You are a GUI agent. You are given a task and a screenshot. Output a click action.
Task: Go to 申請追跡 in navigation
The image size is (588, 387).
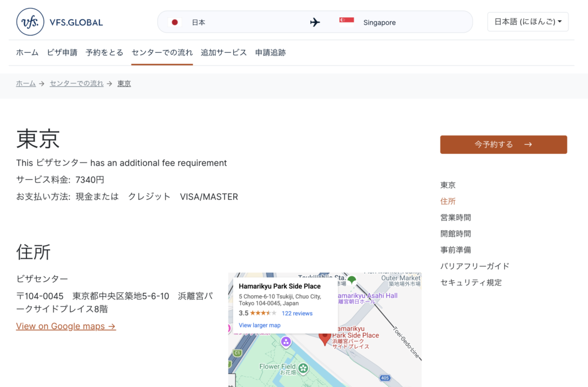[270, 52]
